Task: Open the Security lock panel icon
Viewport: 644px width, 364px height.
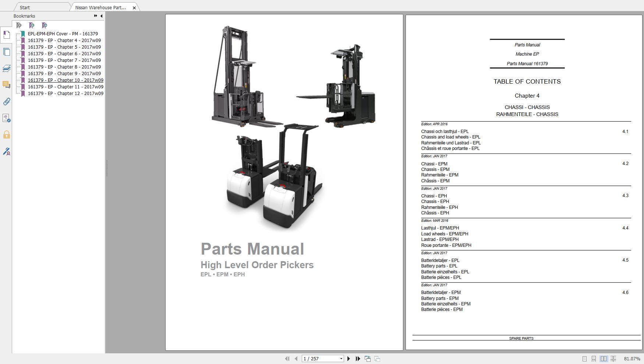Action: click(6, 134)
